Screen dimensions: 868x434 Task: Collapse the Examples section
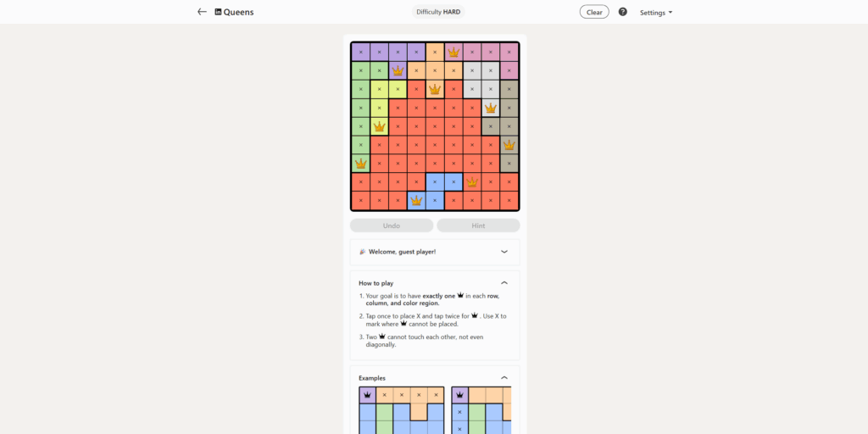click(504, 377)
